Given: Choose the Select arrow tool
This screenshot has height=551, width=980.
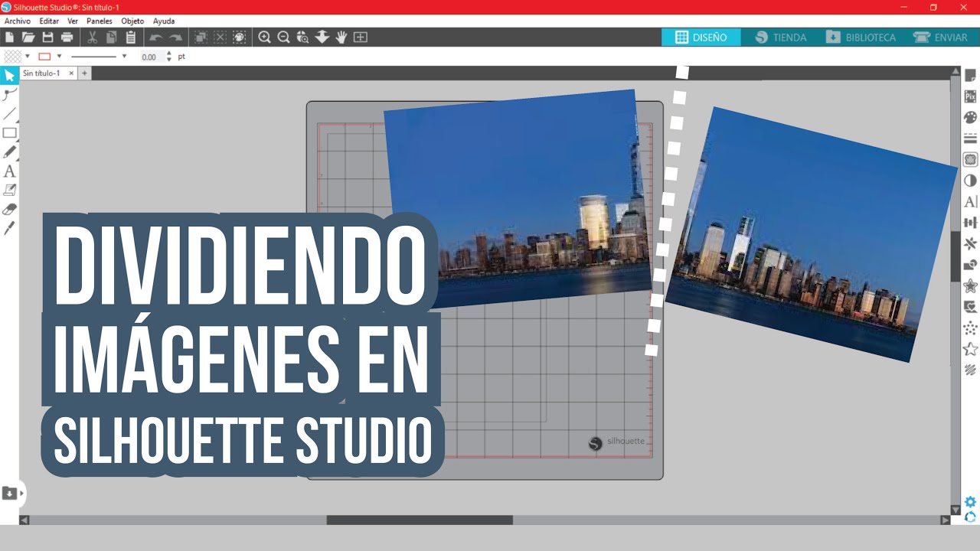Looking at the screenshot, I should coord(9,75).
